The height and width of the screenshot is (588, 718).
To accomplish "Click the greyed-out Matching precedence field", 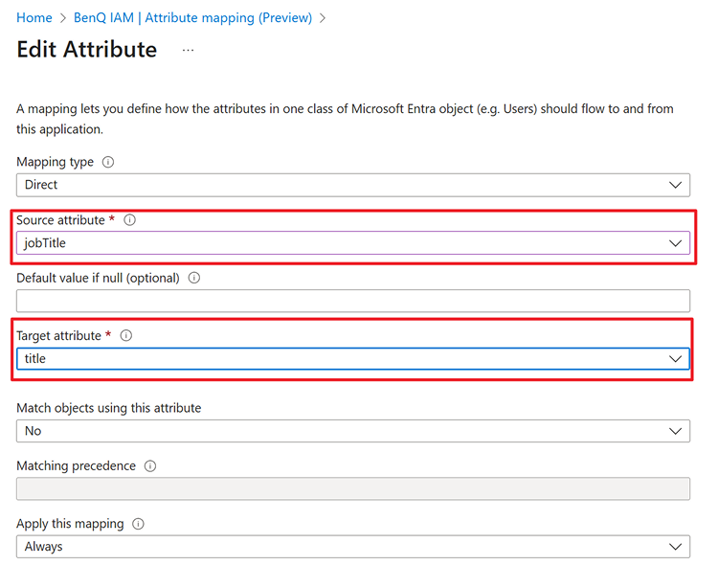I will [352, 488].
